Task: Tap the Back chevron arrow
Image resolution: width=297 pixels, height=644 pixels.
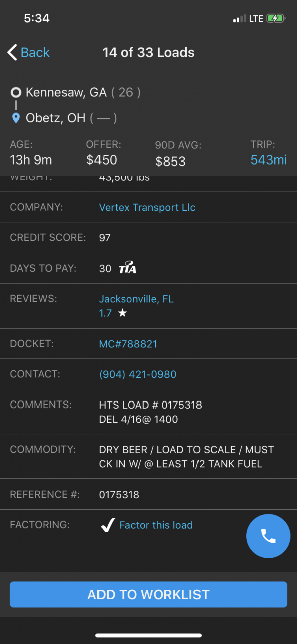Action: [x=12, y=52]
